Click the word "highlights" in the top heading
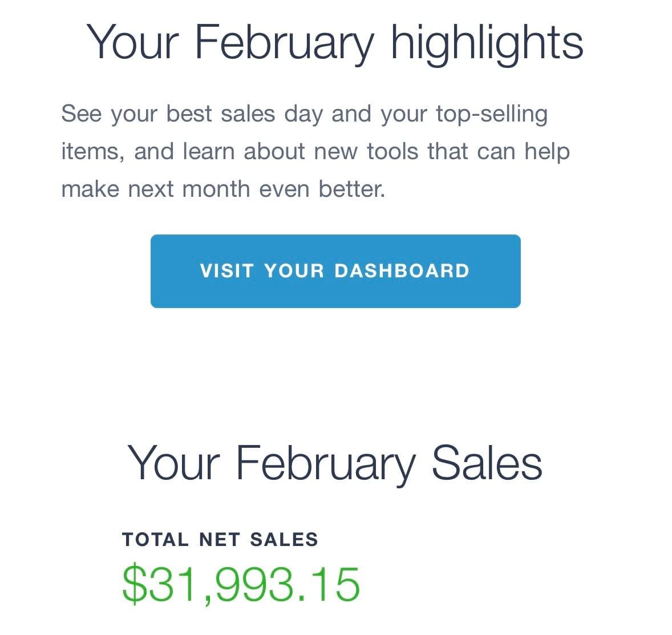Viewport: 672px width, 635px height. [x=487, y=42]
